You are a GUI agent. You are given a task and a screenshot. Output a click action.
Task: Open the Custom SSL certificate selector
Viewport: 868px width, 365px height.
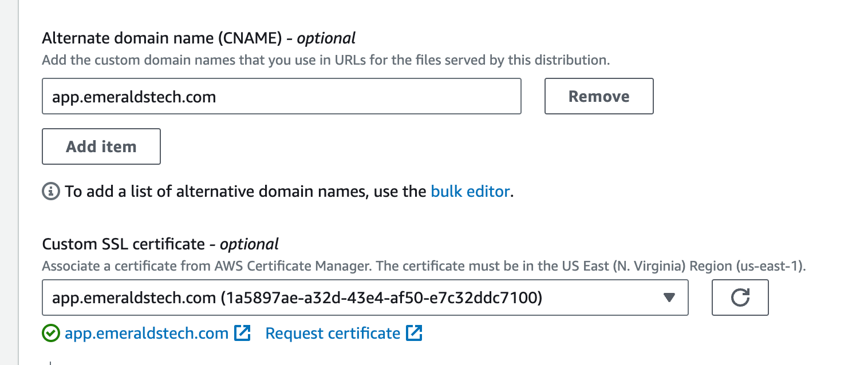pos(364,297)
